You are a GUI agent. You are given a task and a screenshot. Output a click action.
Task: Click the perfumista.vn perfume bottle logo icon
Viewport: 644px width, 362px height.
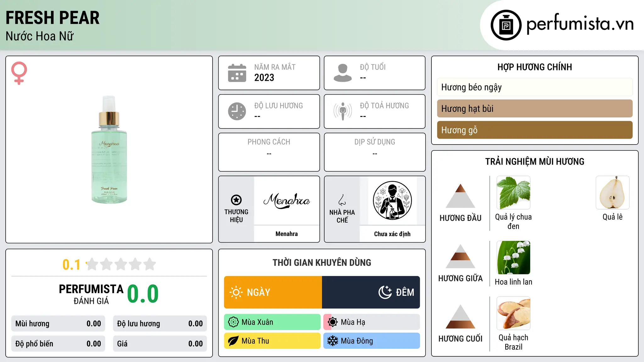tap(506, 25)
